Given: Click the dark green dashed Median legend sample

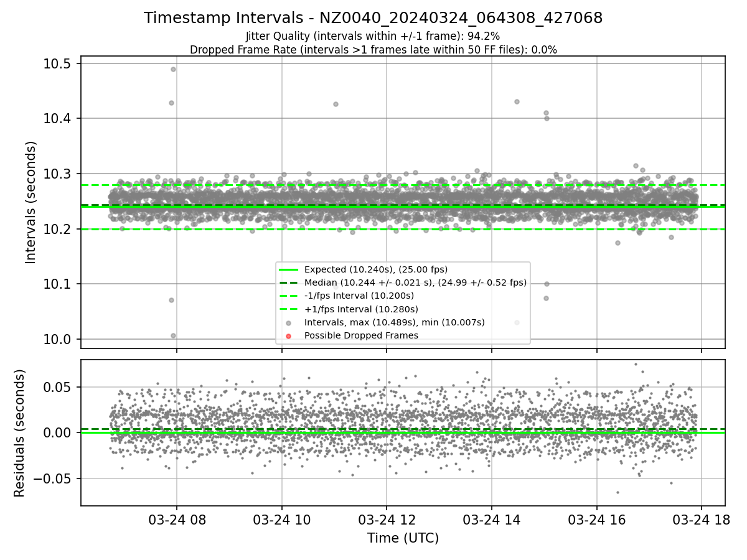Looking at the screenshot, I should coord(288,282).
